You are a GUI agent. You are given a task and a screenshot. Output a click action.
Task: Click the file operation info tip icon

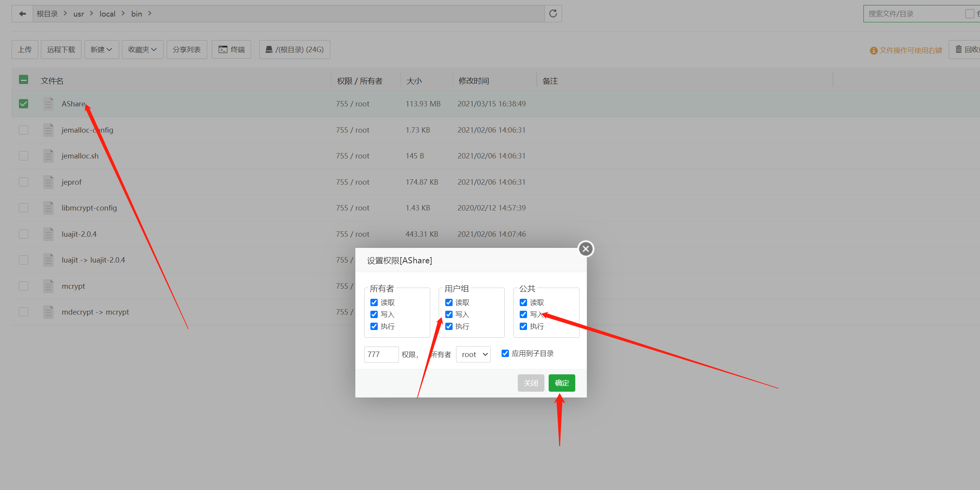click(874, 51)
